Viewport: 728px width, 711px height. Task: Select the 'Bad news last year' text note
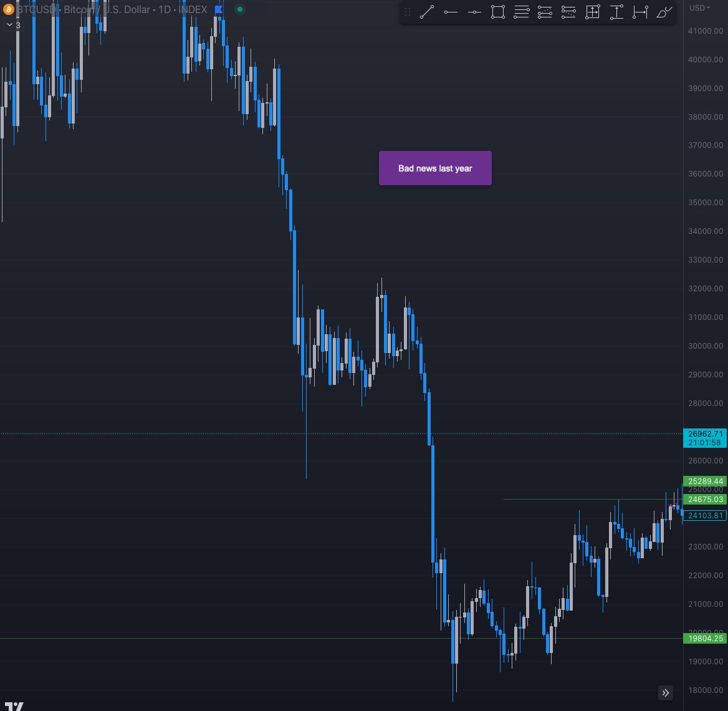tap(435, 168)
